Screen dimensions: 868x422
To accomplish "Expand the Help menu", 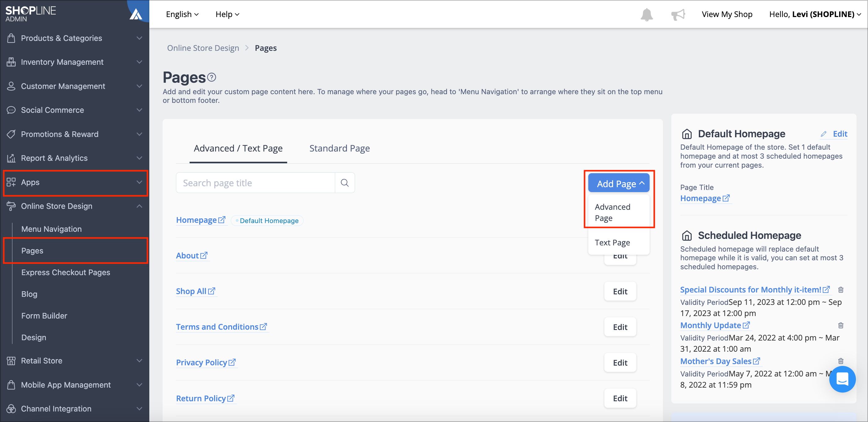I will [227, 14].
